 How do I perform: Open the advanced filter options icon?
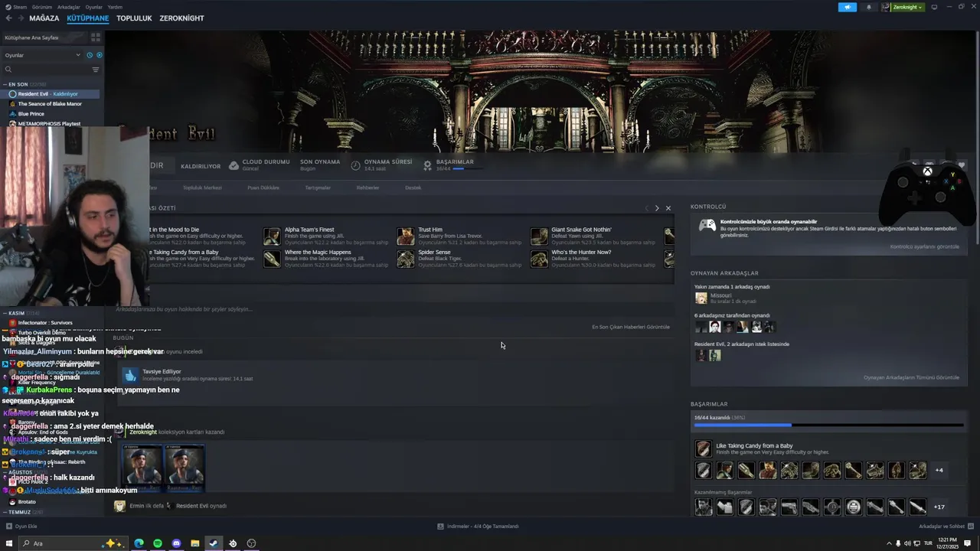click(x=96, y=70)
